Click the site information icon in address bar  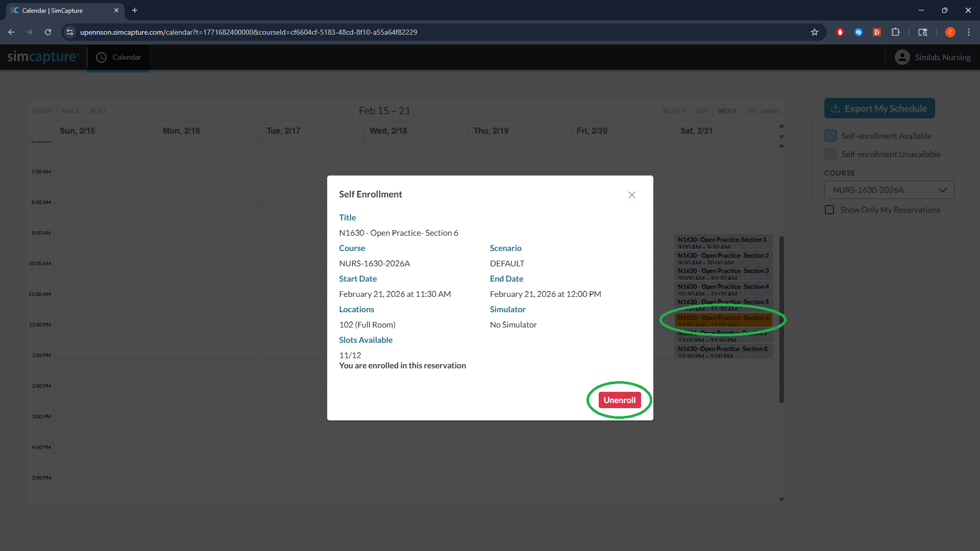pyautogui.click(x=70, y=32)
